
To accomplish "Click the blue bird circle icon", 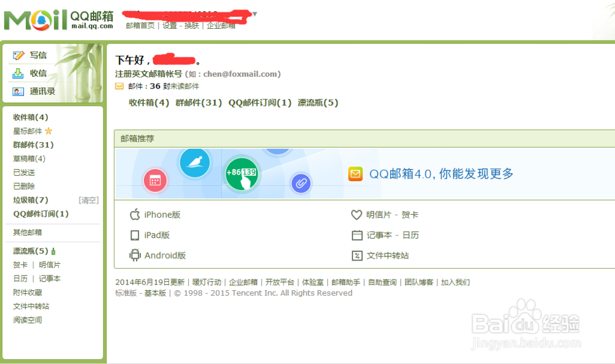I will click(x=194, y=162).
